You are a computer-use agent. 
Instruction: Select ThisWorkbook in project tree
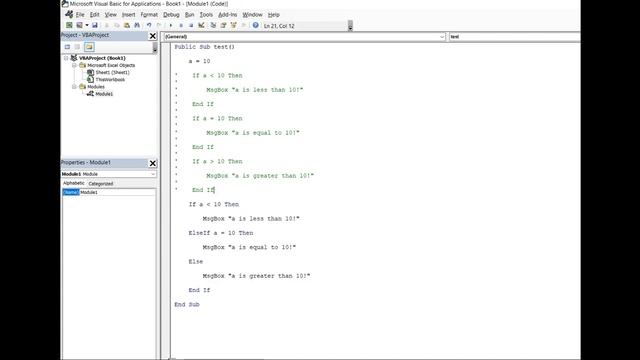pos(110,80)
